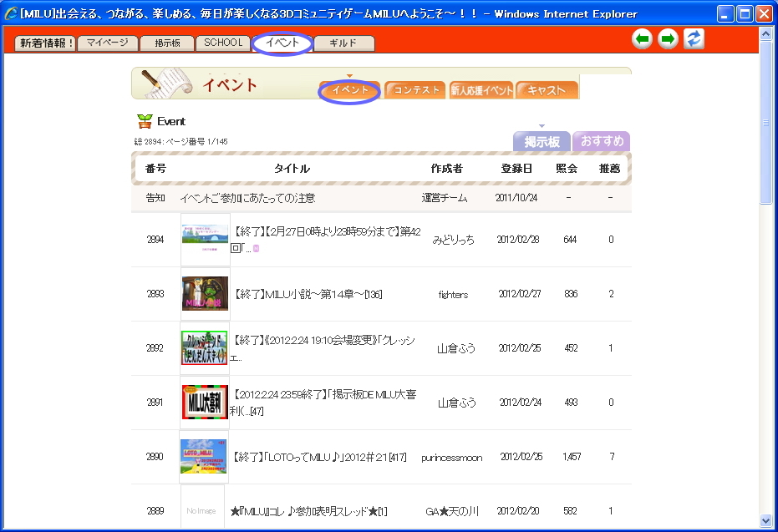Show the おすすめ list view
The width and height of the screenshot is (778, 532).
602,141
